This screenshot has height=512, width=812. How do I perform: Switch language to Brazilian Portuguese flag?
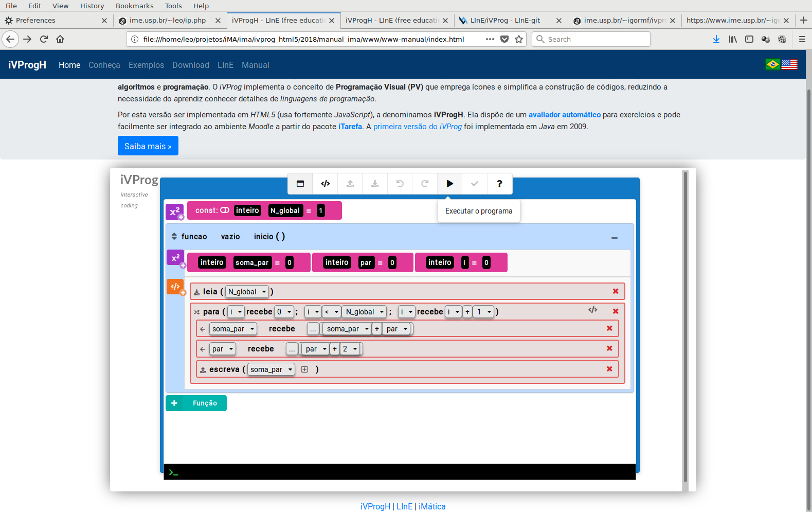pos(772,64)
